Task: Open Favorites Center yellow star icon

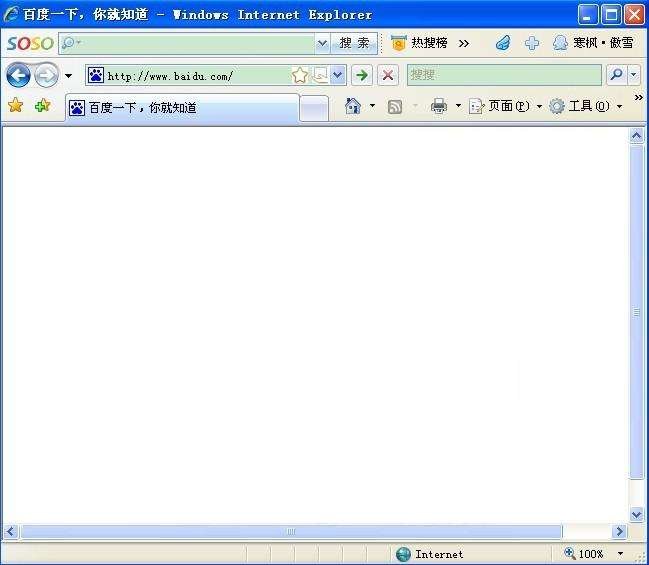Action: (x=15, y=105)
